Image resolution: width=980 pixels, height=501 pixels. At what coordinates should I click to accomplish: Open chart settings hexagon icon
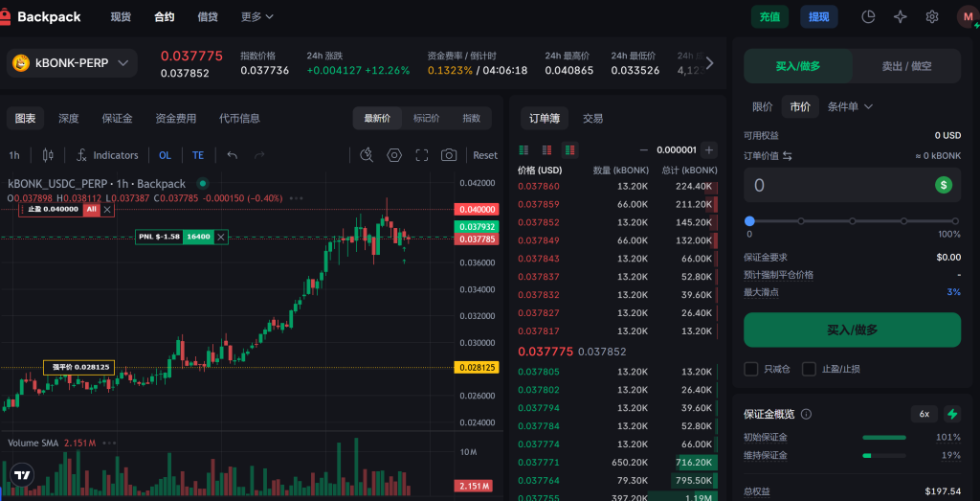393,155
